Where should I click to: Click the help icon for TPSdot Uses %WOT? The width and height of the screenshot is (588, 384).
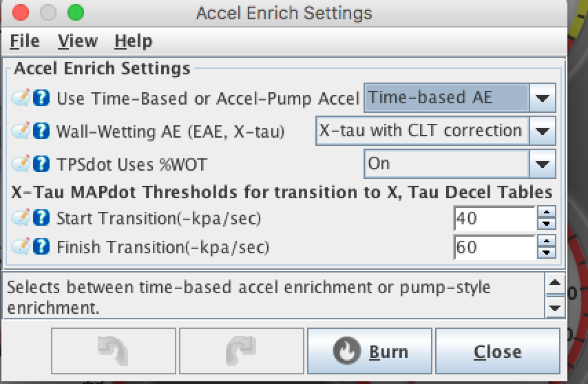click(x=42, y=164)
